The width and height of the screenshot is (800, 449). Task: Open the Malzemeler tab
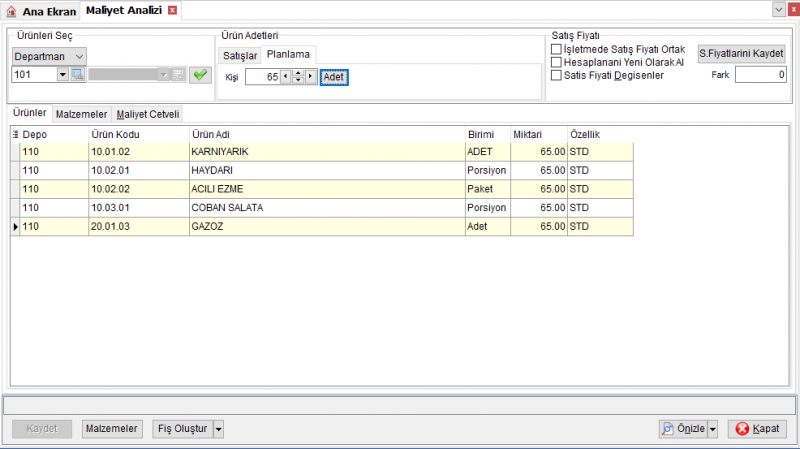click(82, 114)
